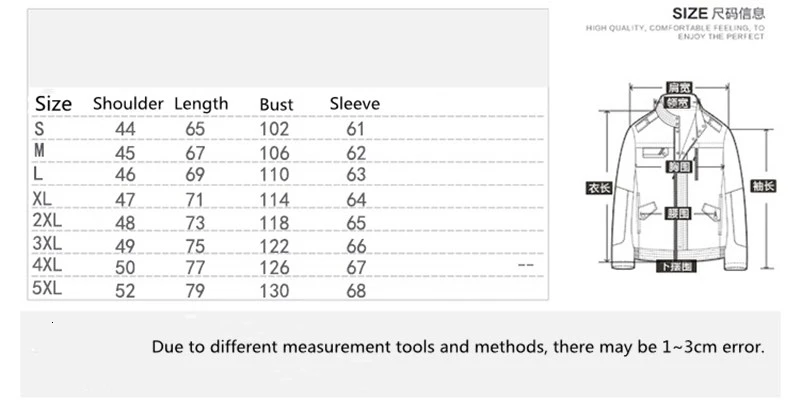Click the S size row label
The width and height of the screenshot is (800, 400).
[x=39, y=129]
